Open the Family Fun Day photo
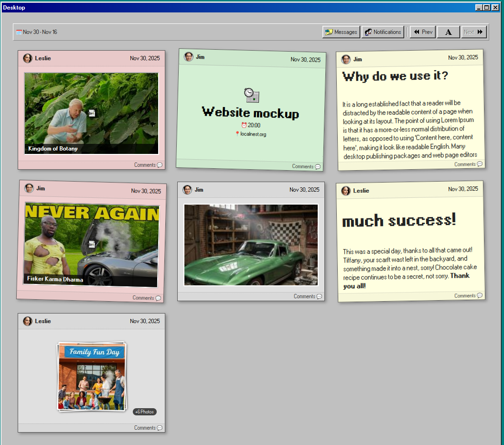504x445 pixels. point(92,376)
